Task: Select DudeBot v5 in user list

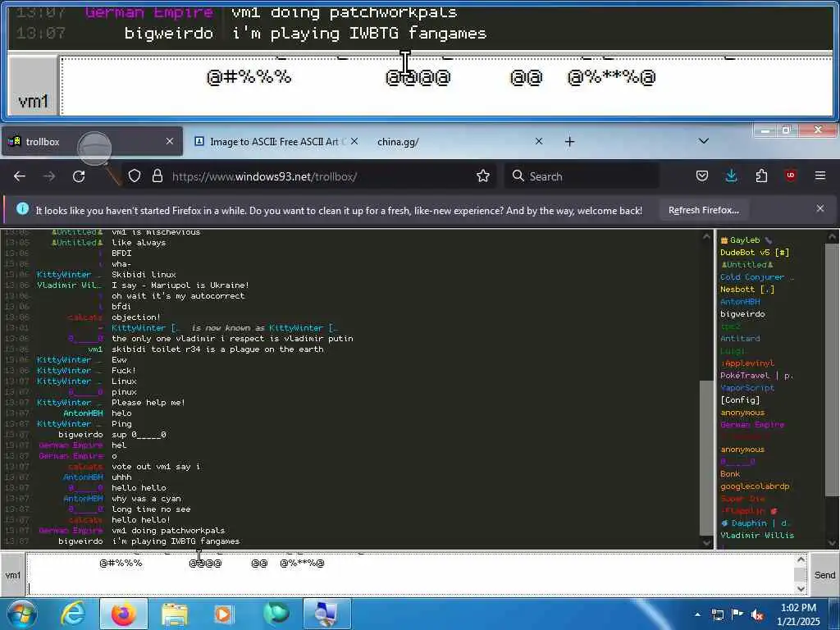Action: [755, 253]
